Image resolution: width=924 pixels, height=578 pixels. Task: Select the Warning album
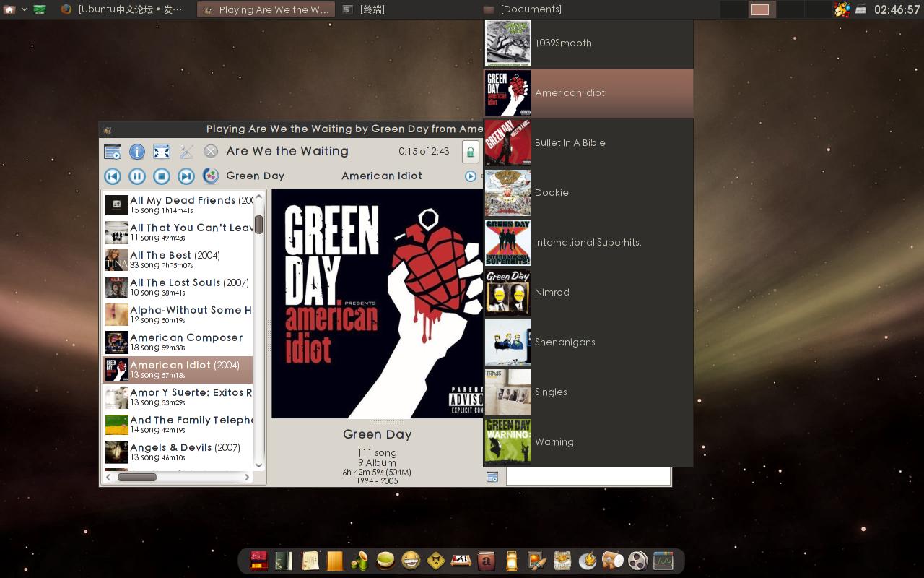tap(588, 442)
